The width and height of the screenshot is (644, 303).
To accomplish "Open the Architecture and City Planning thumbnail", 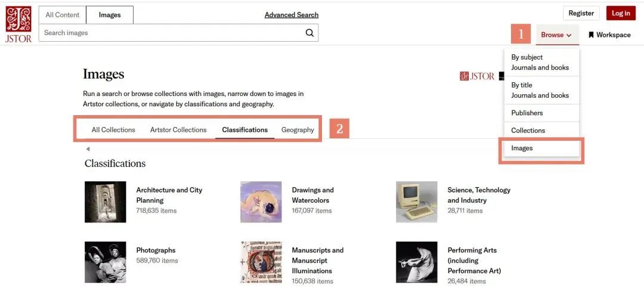I will [x=106, y=202].
